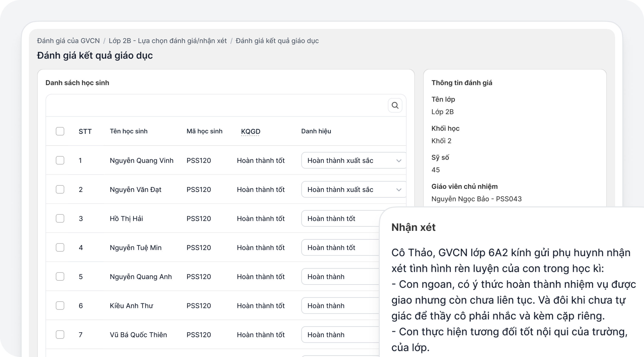Go to Đánh giá của GVCN breadcrumb
This screenshot has width=644, height=357.
click(68, 41)
